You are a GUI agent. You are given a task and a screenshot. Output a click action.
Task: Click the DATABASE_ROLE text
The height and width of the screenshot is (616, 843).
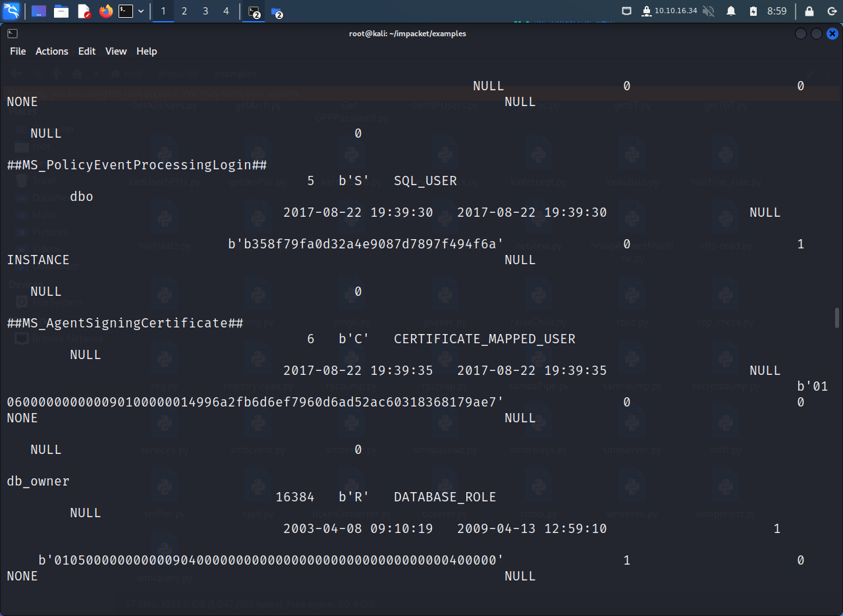[445, 497]
